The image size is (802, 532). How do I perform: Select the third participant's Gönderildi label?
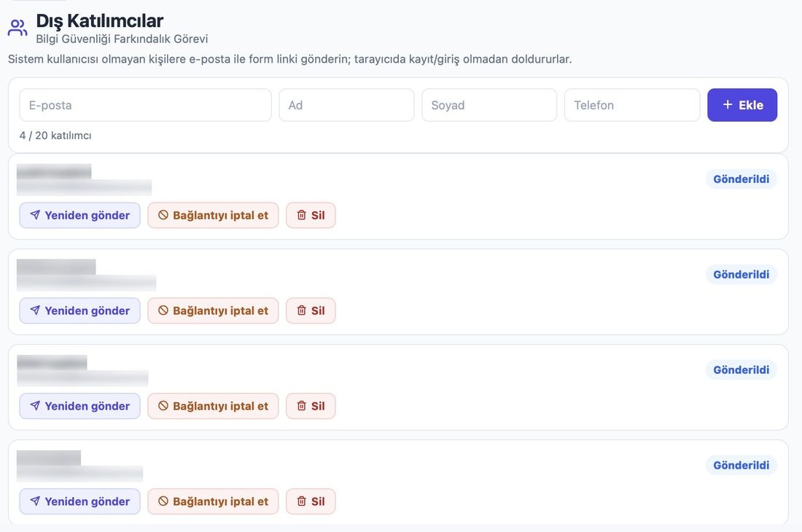click(741, 370)
